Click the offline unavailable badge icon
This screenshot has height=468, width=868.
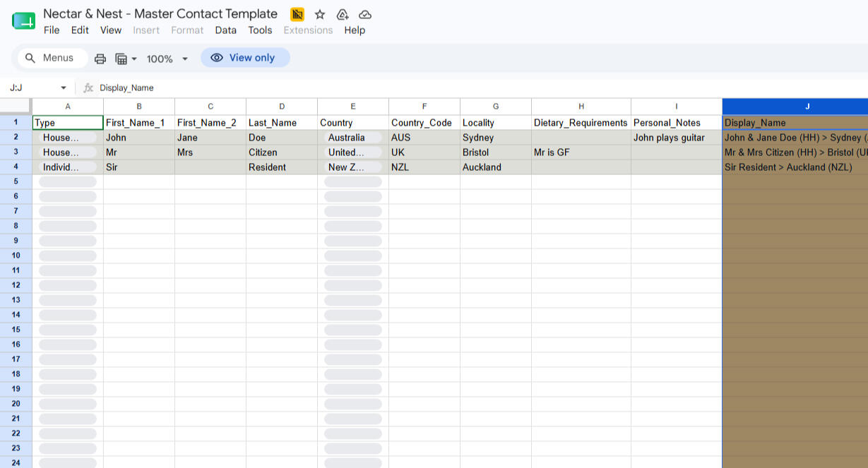(x=297, y=14)
